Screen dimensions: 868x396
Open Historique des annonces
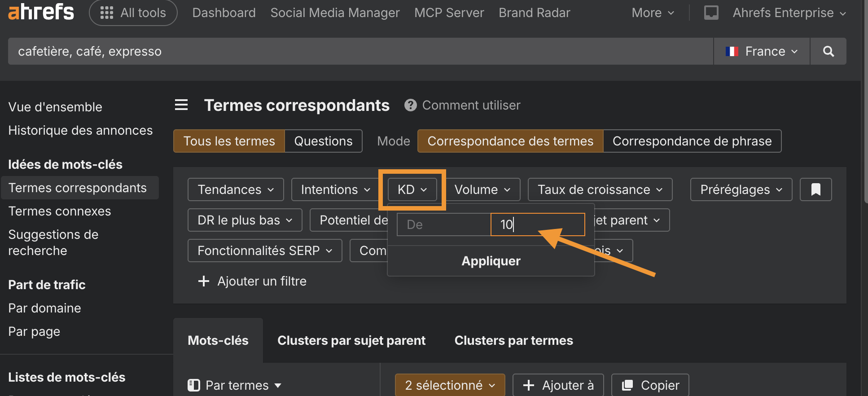tap(80, 130)
